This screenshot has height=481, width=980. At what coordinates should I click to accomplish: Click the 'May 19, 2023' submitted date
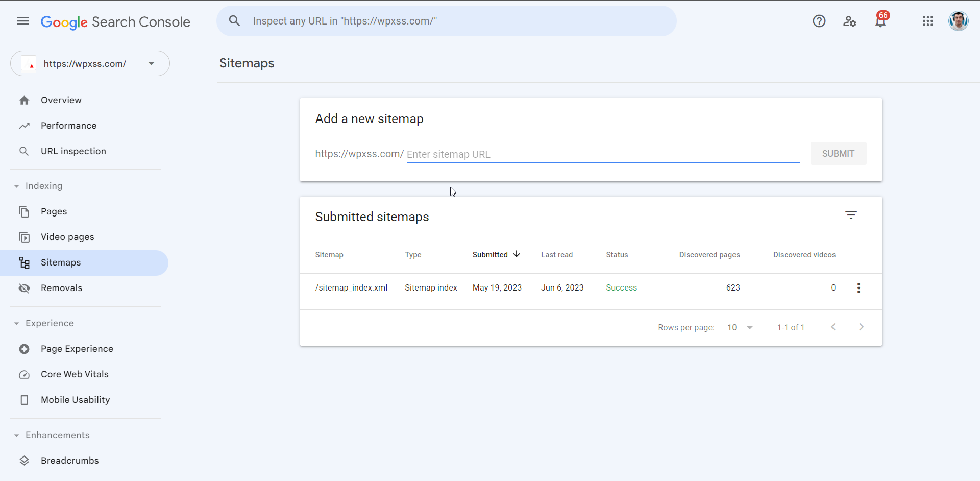(497, 288)
